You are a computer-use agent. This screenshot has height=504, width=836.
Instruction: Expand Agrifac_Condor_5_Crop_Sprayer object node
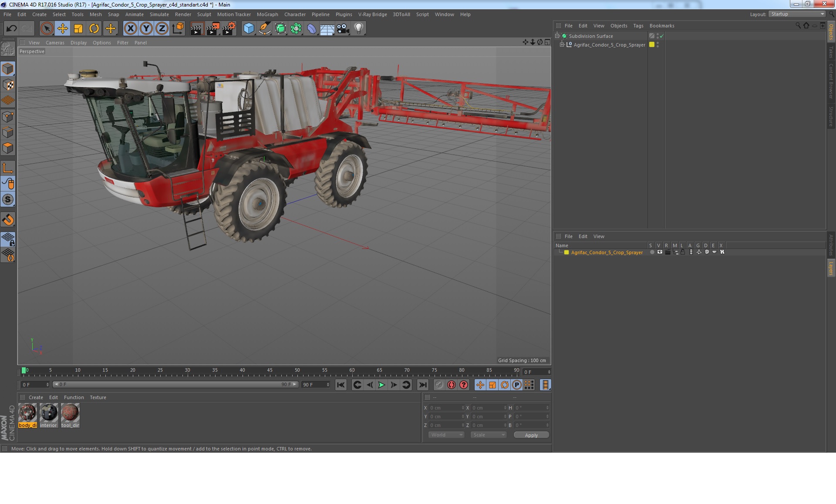(x=562, y=44)
